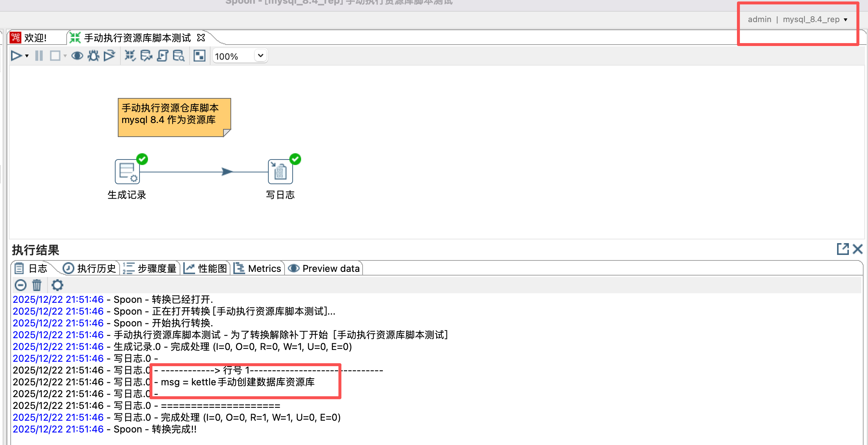868x445 pixels.
Task: Click the pause transformation button
Action: coord(39,56)
